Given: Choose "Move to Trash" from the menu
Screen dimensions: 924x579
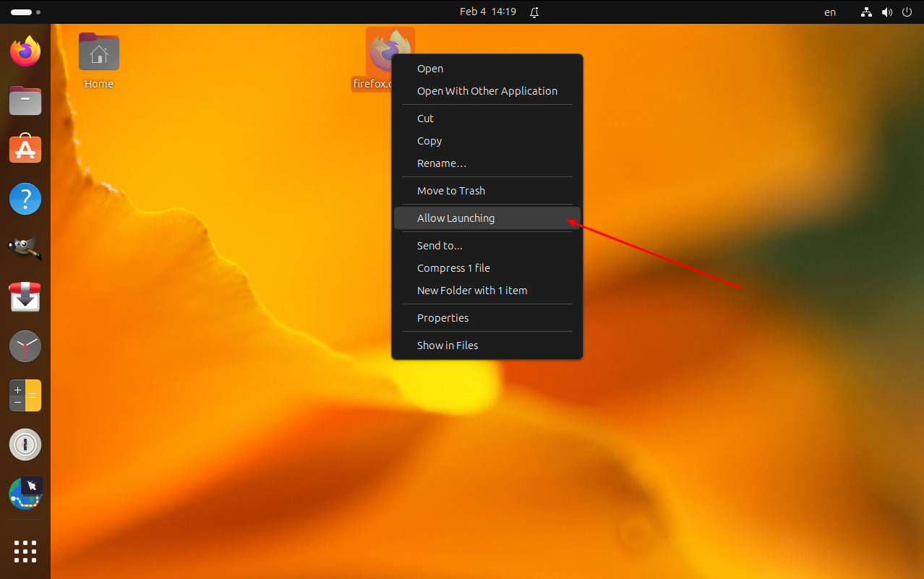Looking at the screenshot, I should pos(450,190).
